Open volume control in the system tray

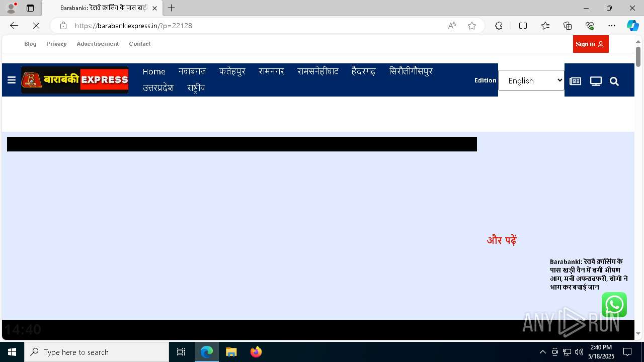(x=579, y=352)
